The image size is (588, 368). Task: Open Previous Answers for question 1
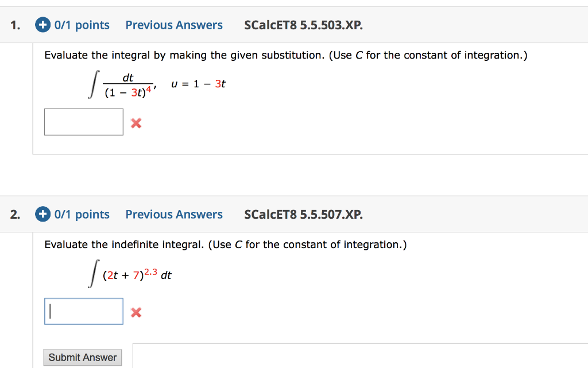(174, 25)
